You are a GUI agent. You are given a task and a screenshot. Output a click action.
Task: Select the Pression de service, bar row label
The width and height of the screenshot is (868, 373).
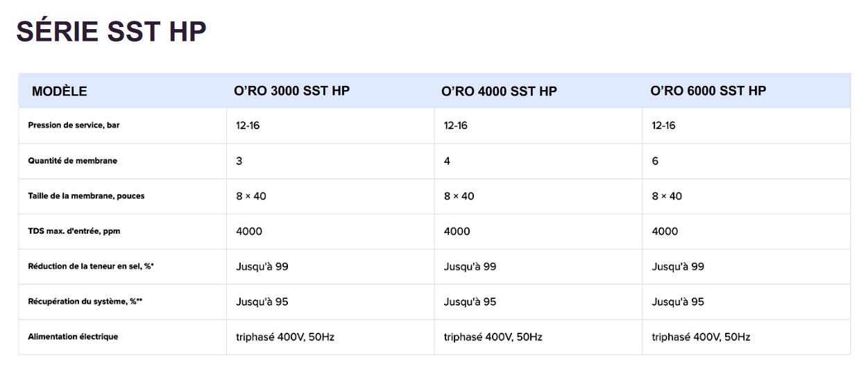(78, 125)
